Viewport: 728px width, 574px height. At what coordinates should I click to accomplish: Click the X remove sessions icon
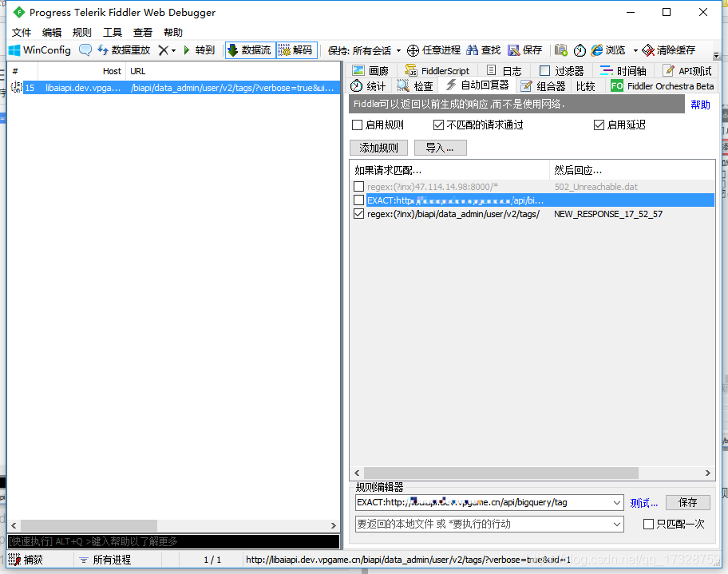[163, 50]
